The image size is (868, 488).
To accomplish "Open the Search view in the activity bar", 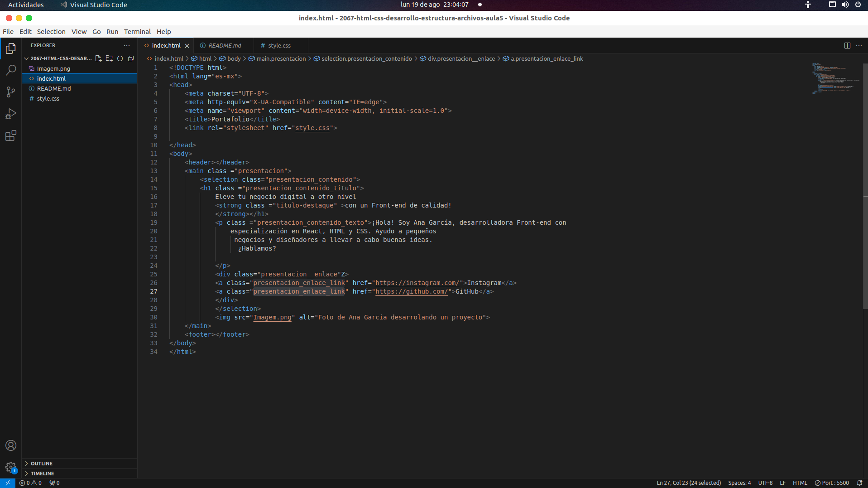I will pyautogui.click(x=11, y=70).
